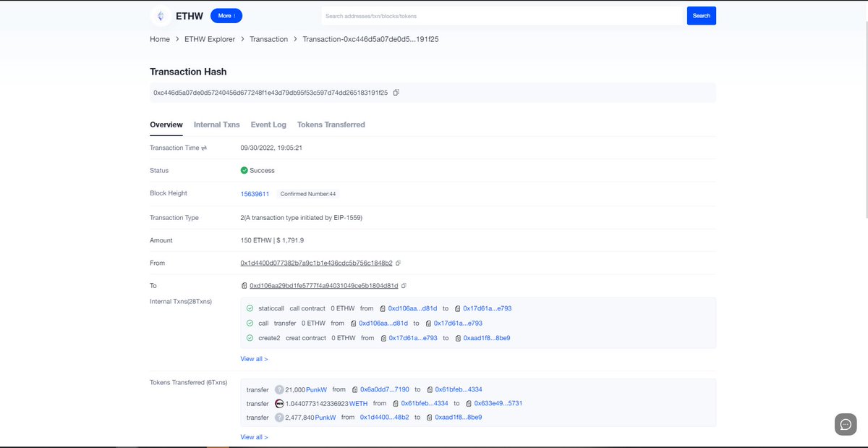Click contract icon before create2 to address
This screenshot has height=448, width=868.
pyautogui.click(x=459, y=338)
